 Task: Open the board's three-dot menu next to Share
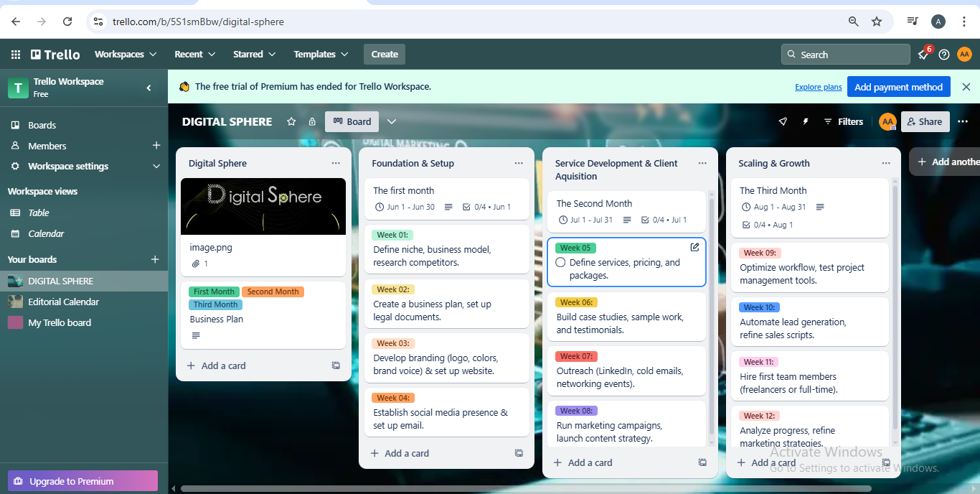click(963, 122)
